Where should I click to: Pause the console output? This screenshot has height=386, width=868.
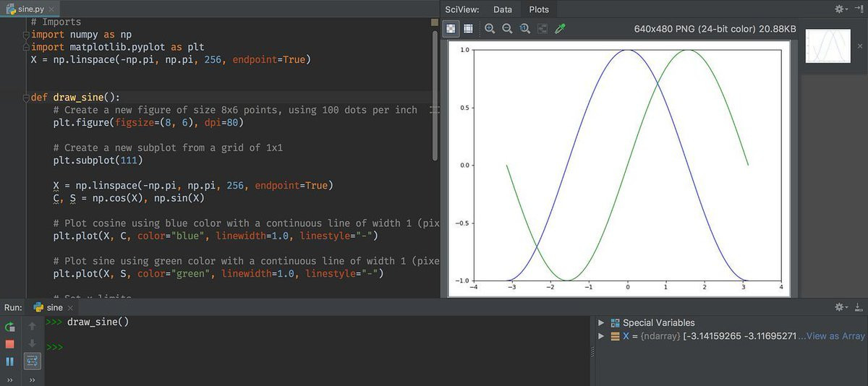(x=10, y=361)
